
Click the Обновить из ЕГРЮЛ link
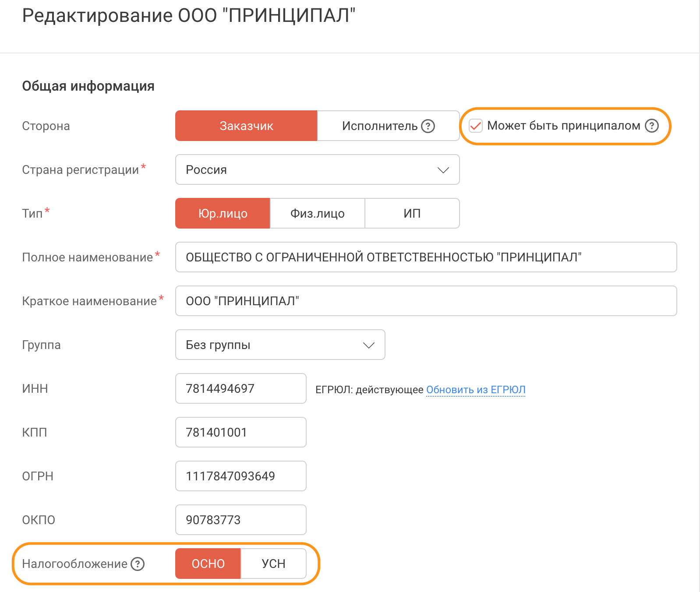pyautogui.click(x=476, y=389)
